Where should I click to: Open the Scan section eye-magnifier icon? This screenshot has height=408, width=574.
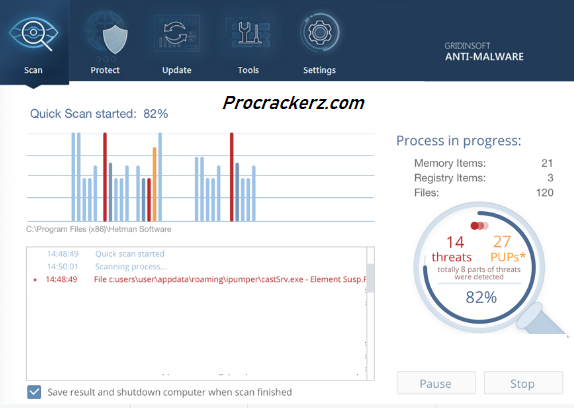(x=34, y=34)
